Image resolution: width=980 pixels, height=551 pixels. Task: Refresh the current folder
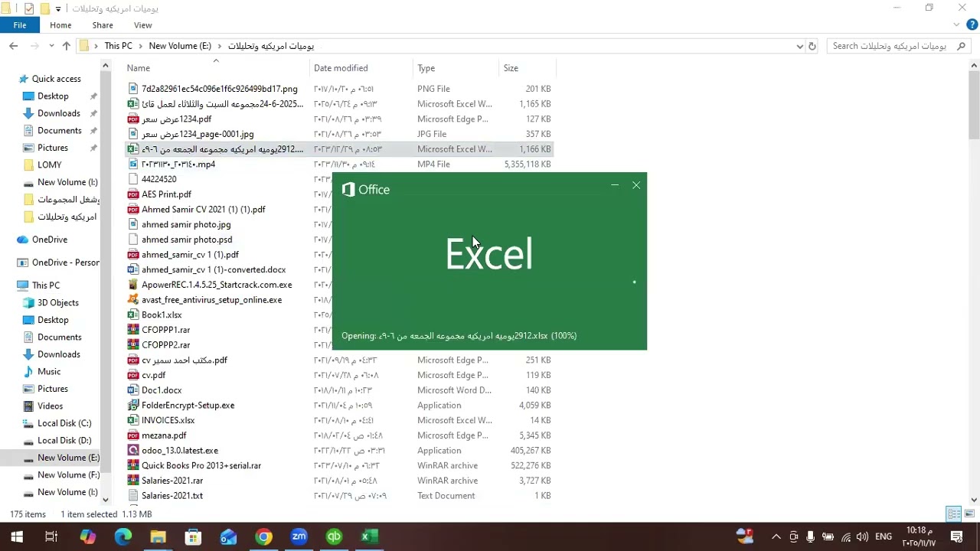coord(812,46)
